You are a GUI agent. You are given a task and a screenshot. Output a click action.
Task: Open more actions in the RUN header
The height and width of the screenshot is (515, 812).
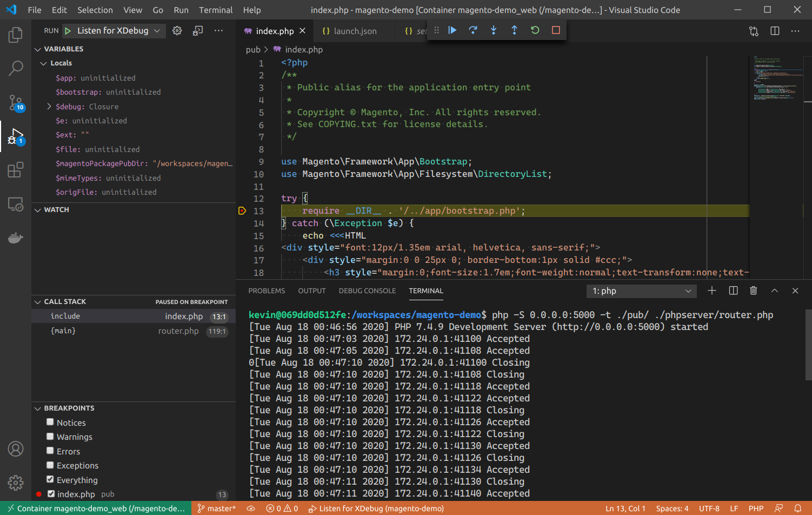tap(218, 31)
